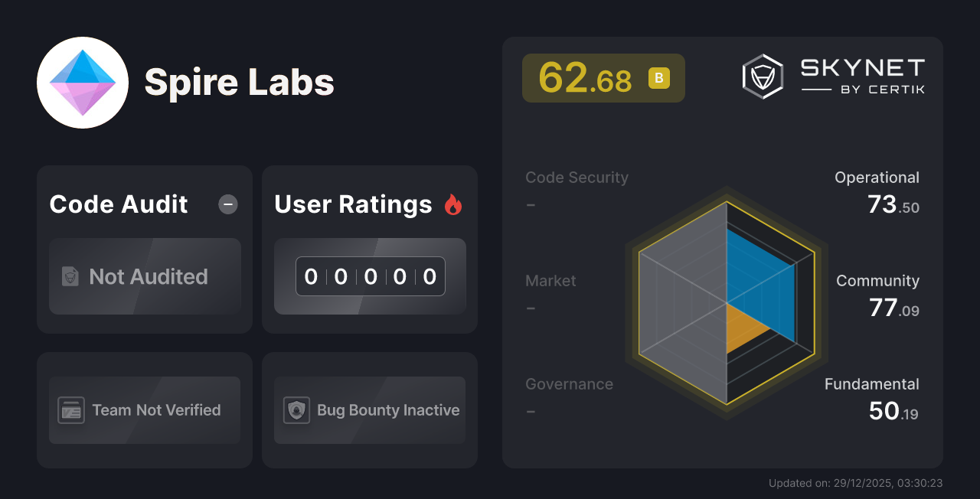Image resolution: width=980 pixels, height=499 pixels.
Task: Click the Updated on timestamp text
Action: click(x=855, y=483)
